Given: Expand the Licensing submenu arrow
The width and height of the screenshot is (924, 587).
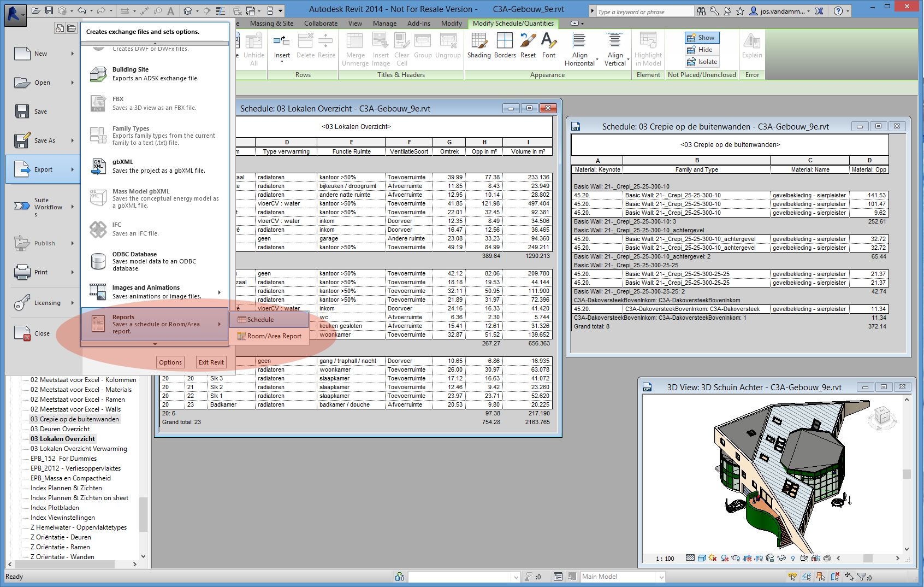Looking at the screenshot, I should tap(73, 303).
